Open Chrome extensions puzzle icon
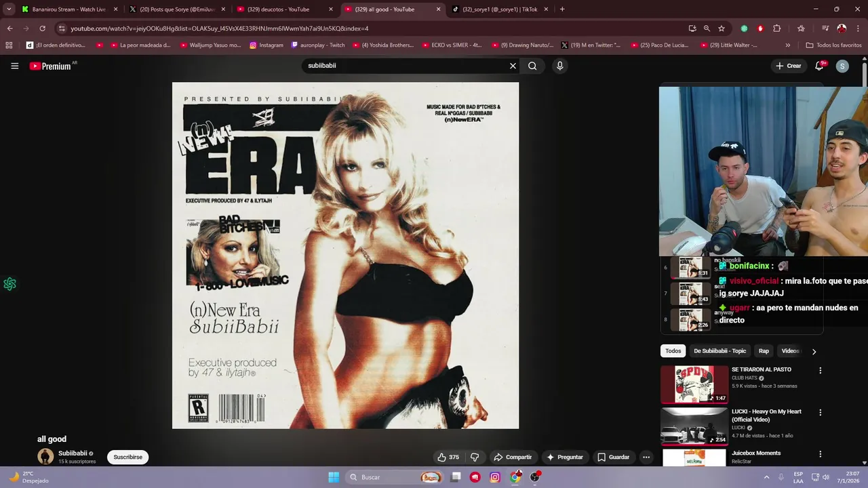 777,28
